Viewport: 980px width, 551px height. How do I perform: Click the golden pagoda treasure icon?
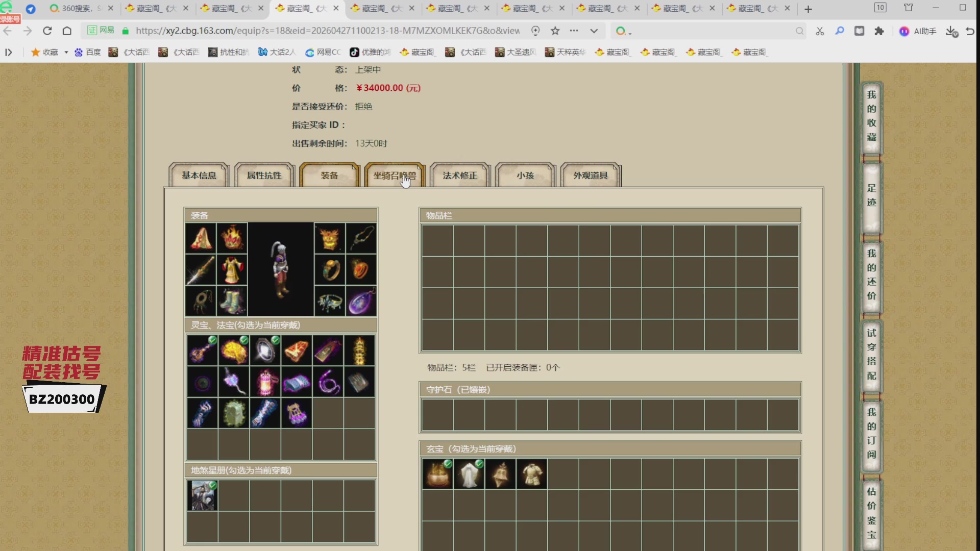359,350
